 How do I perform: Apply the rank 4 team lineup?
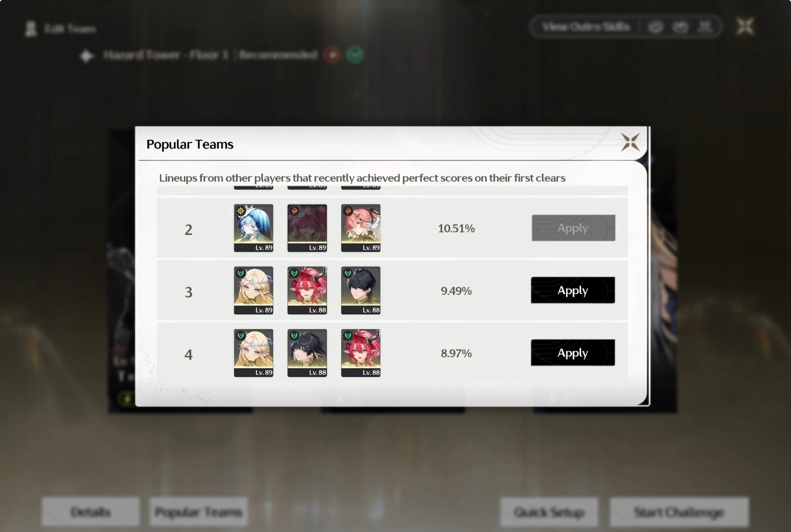click(573, 352)
